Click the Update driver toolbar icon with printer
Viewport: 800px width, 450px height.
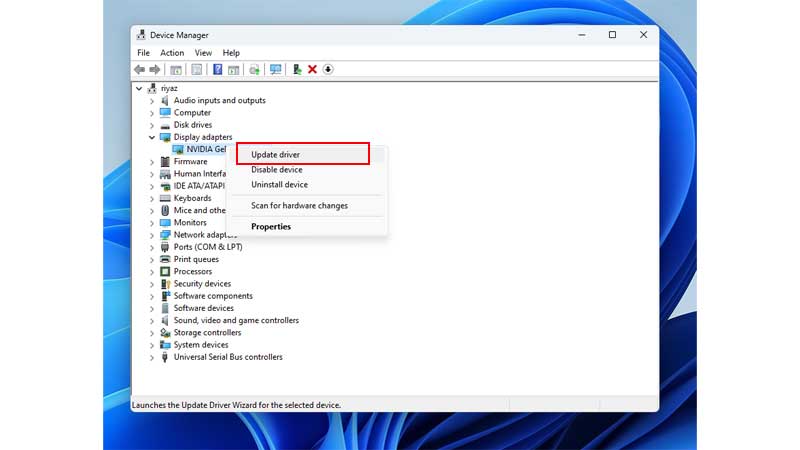(x=255, y=69)
